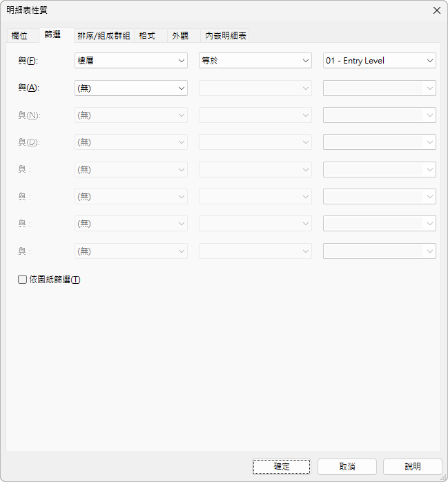This screenshot has width=448, height=482.
Task: Switch to the 外觀 tab
Action: 180,36
